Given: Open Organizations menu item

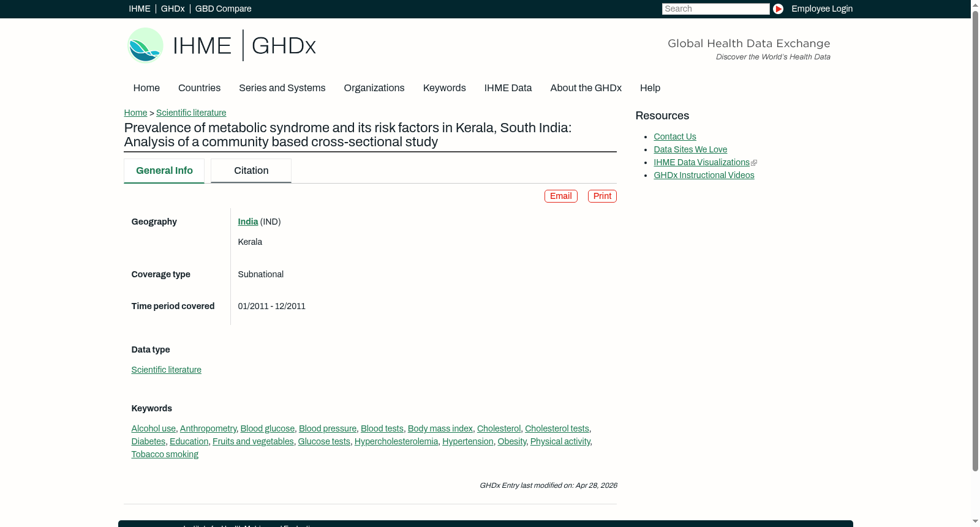Looking at the screenshot, I should (374, 88).
